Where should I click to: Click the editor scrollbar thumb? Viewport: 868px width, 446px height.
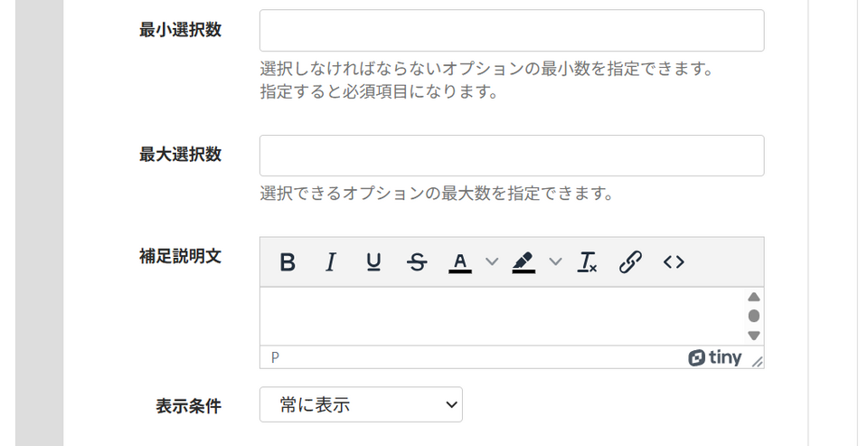[x=754, y=316]
